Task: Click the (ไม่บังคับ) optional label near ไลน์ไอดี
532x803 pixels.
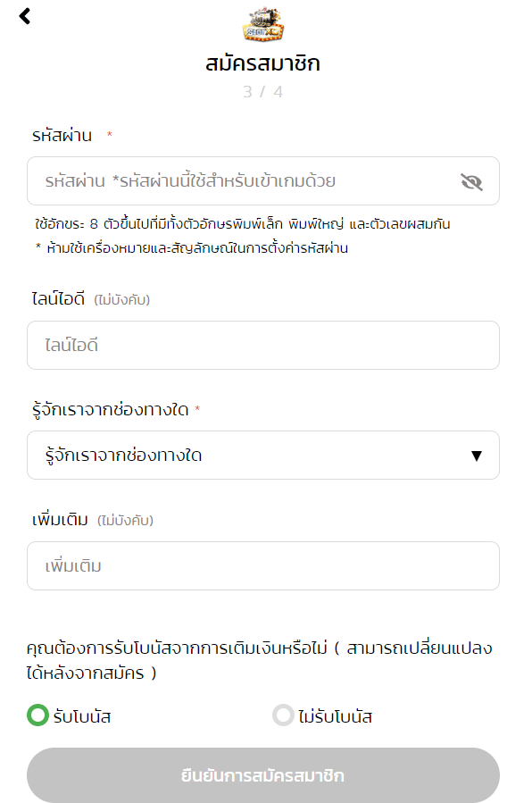Action: click(125, 301)
